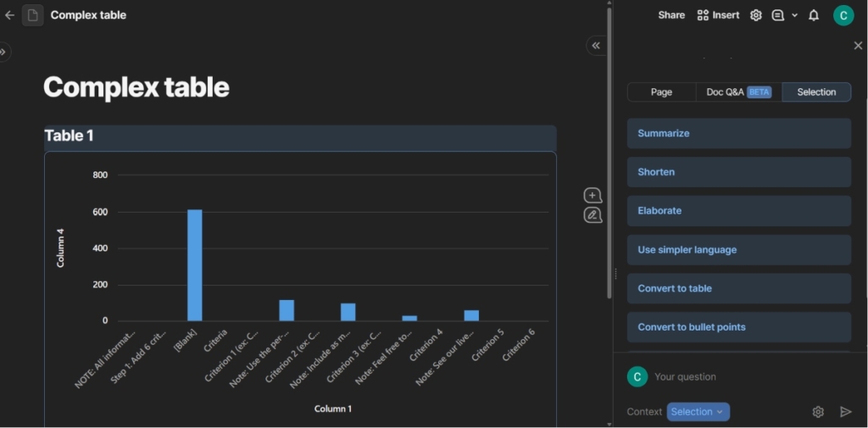868x428 pixels.
Task: Click the send message arrow icon
Action: coord(845,411)
